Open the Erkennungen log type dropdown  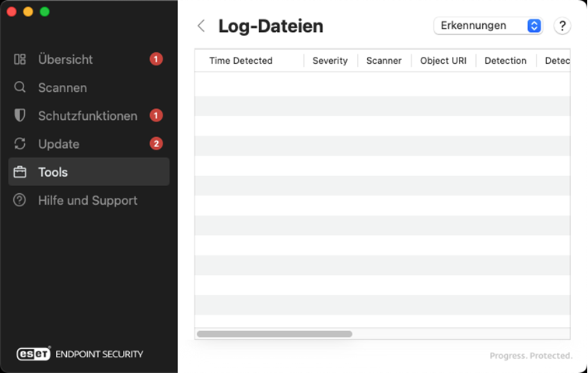[x=488, y=26]
